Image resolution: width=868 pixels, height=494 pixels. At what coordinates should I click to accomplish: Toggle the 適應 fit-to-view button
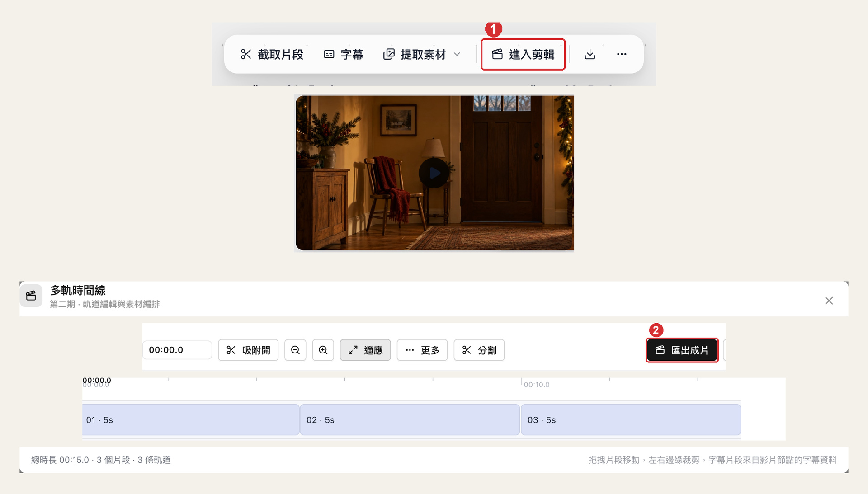(x=365, y=350)
